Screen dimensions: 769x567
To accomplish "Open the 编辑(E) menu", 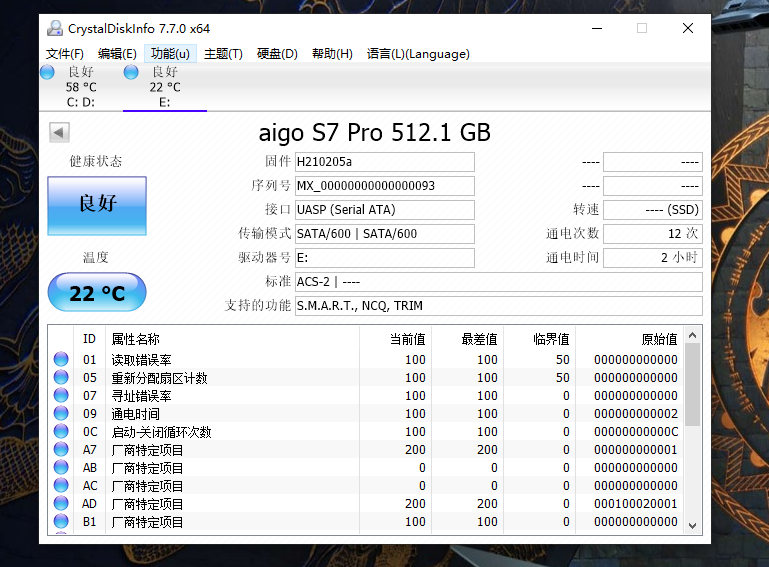I will click(117, 53).
